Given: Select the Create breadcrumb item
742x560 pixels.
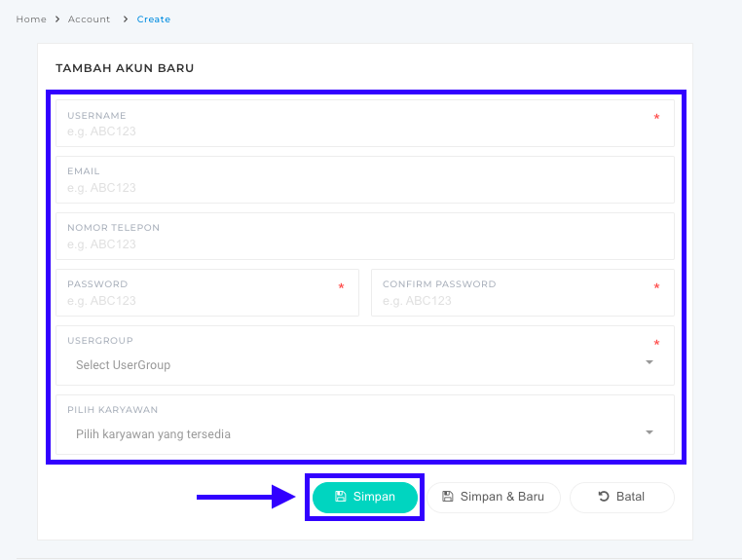Looking at the screenshot, I should pos(154,19).
